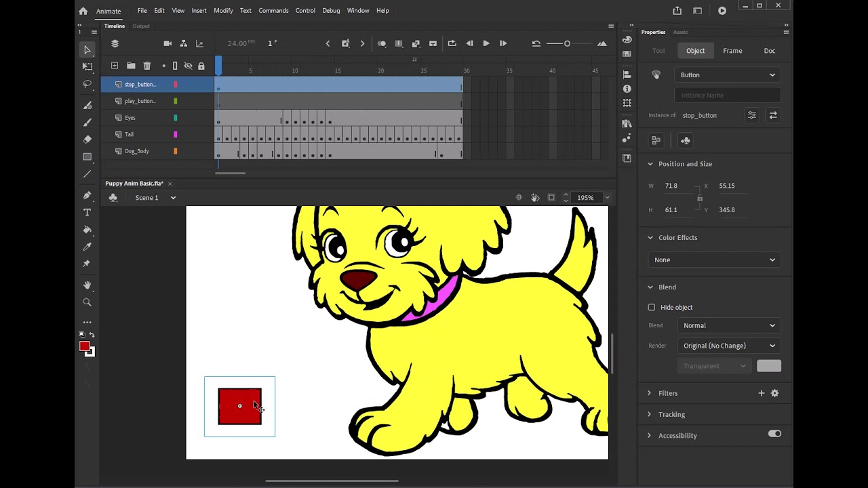Toggle show all layers eye icon

pos(188,66)
